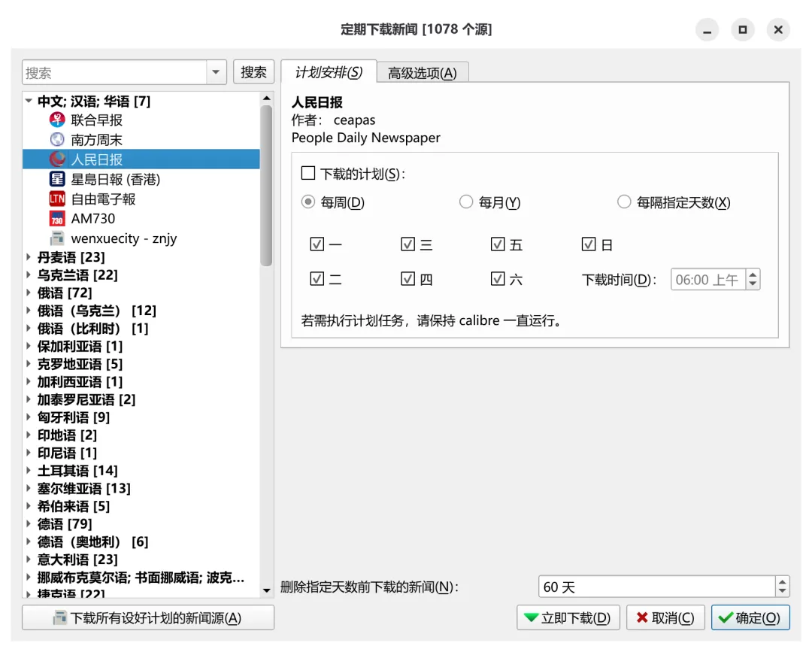
Task: Click the wenxuecity - znjy news icon
Action: click(x=57, y=238)
